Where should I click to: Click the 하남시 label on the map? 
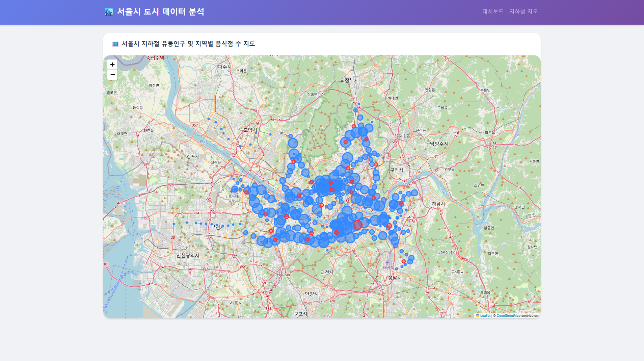click(438, 204)
